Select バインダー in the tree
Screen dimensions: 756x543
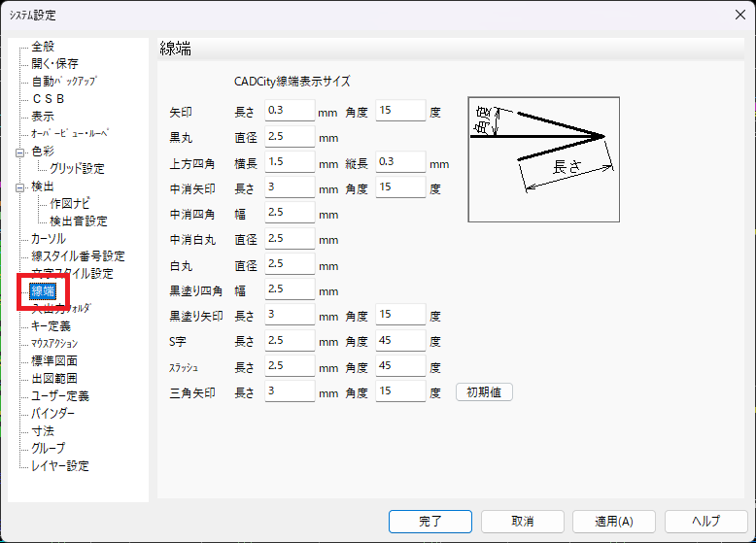click(x=53, y=414)
